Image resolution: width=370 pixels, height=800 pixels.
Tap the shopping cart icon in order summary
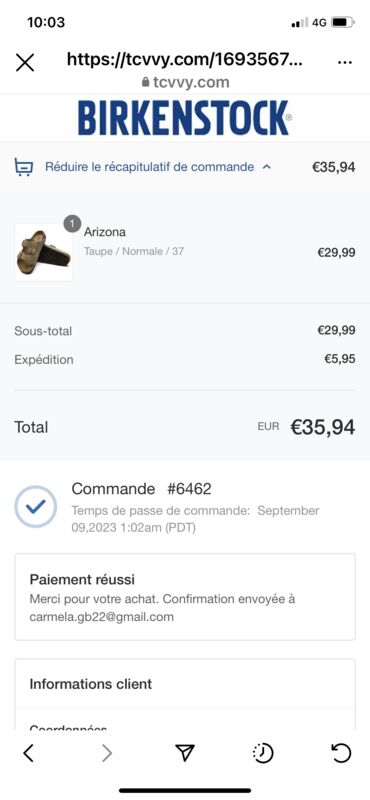tap(24, 167)
